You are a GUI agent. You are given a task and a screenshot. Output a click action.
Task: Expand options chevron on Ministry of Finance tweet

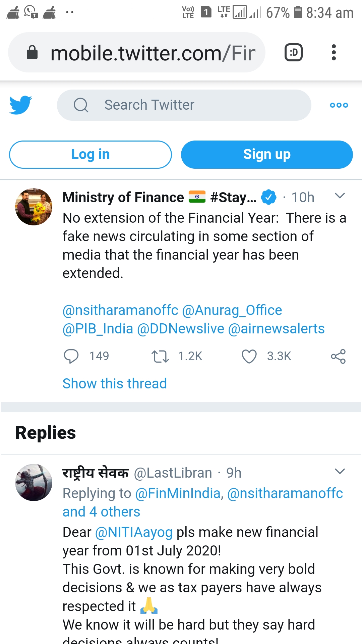click(x=340, y=196)
